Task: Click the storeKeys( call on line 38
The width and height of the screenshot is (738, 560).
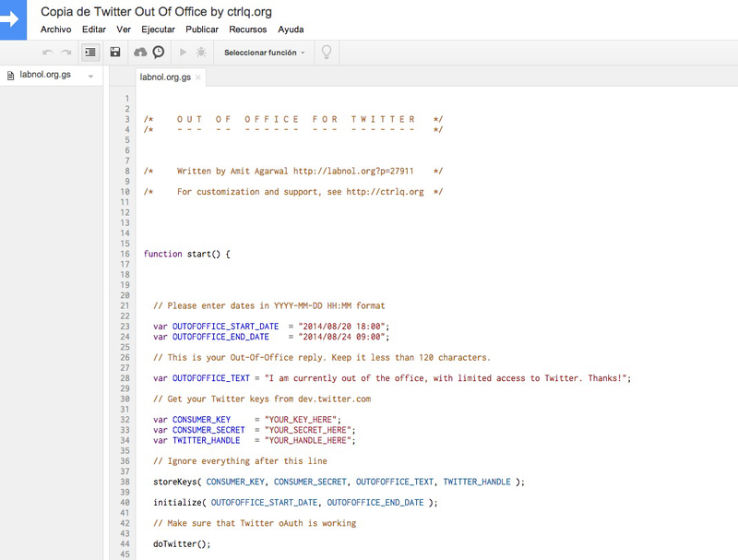Action: (177, 482)
